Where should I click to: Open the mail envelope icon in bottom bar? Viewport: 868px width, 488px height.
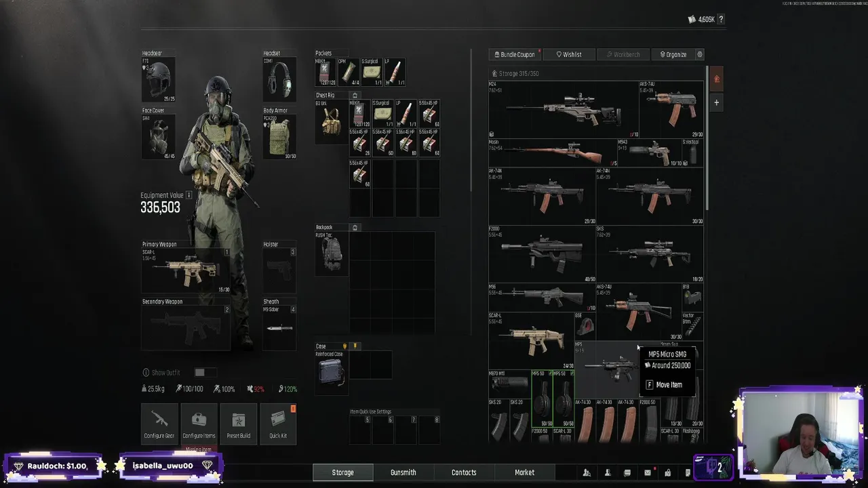647,472
